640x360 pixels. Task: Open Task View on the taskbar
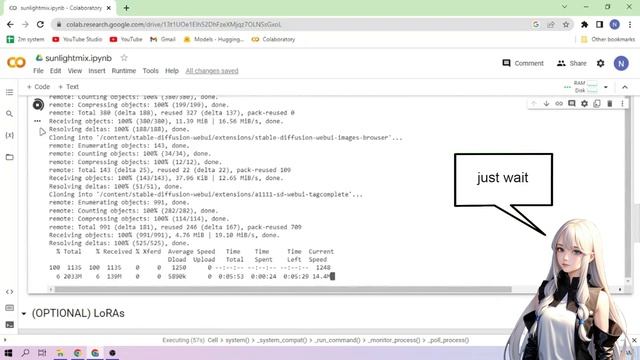(x=42, y=353)
